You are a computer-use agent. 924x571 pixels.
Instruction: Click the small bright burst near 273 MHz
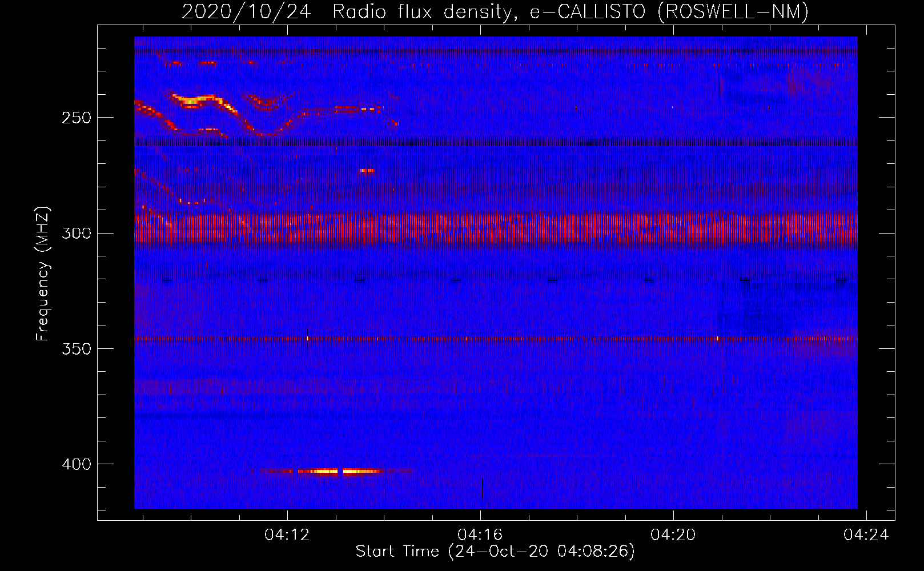click(367, 170)
